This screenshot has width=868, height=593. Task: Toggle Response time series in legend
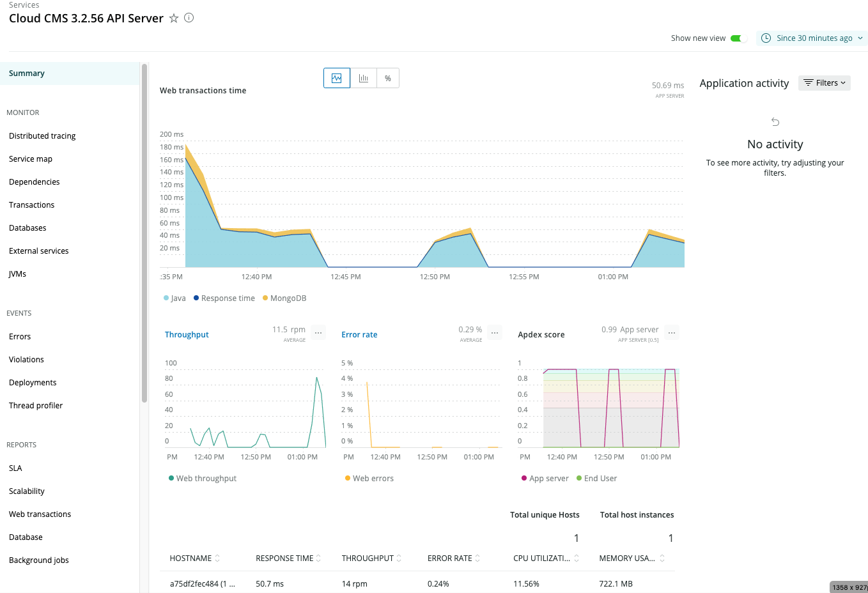click(x=224, y=298)
